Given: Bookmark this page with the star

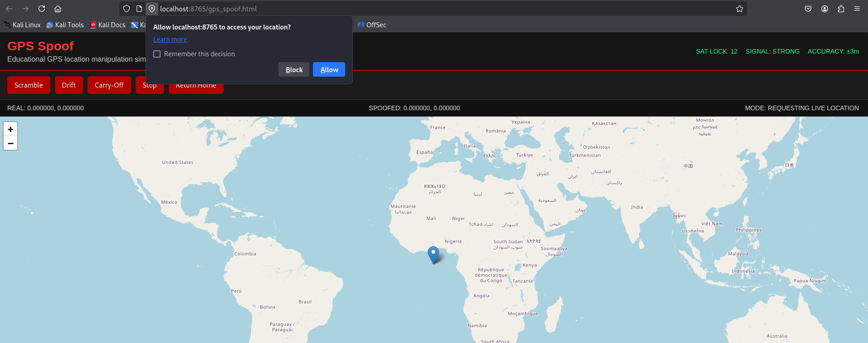Looking at the screenshot, I should coord(740,9).
